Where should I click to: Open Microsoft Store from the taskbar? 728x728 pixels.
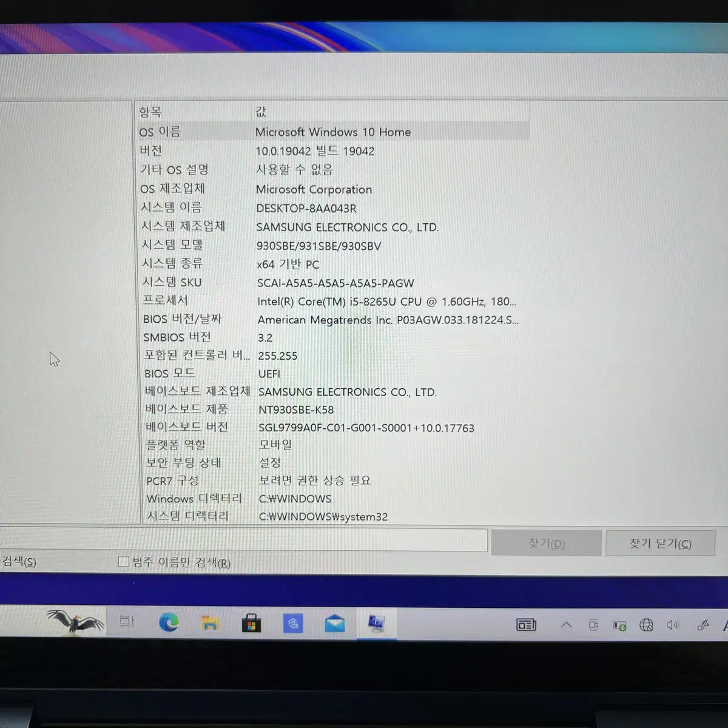click(x=251, y=624)
